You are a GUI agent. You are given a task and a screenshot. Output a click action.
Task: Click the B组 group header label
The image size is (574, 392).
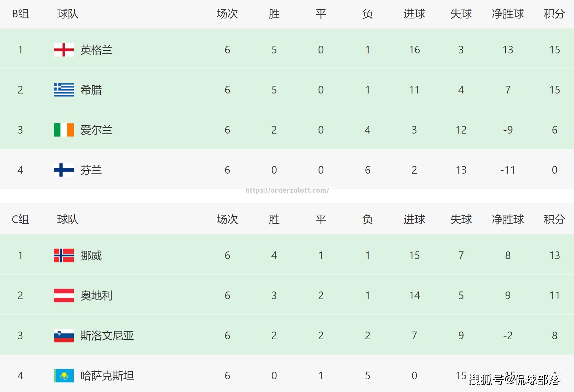point(20,14)
